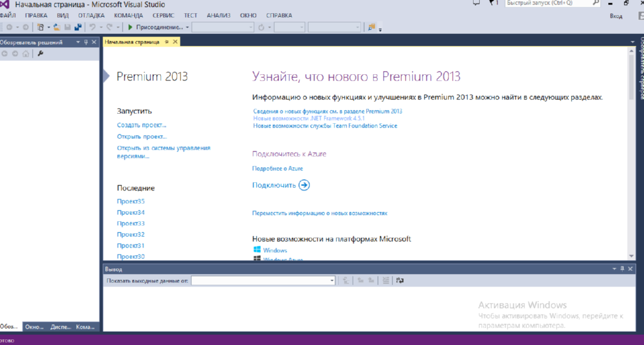Open the ФАЙЛ menu
This screenshot has height=345, width=644.
8,16
